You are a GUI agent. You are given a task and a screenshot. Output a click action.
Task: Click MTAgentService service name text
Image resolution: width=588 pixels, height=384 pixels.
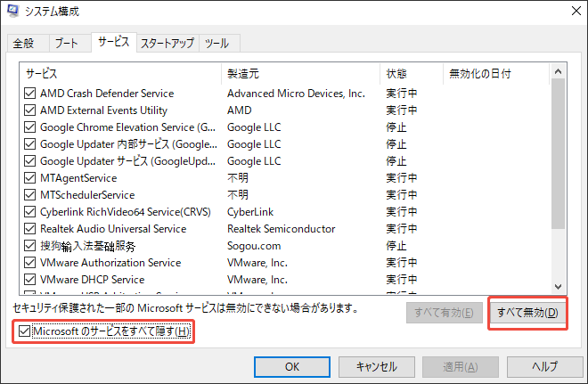click(x=78, y=178)
